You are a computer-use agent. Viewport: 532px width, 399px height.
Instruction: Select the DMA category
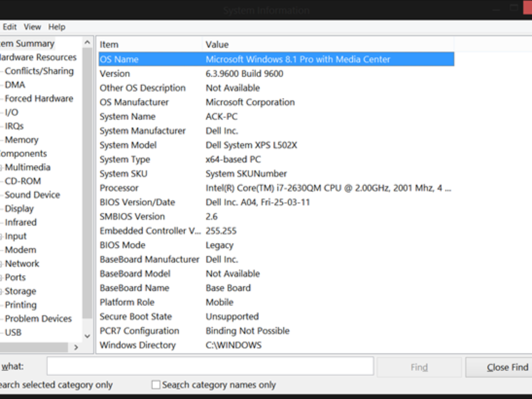[15, 85]
